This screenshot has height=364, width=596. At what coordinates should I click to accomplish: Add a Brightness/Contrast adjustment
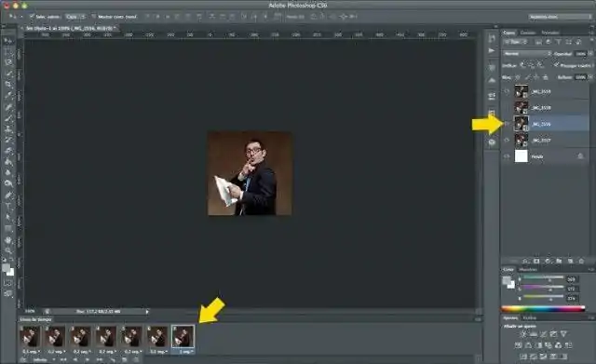[523, 334]
